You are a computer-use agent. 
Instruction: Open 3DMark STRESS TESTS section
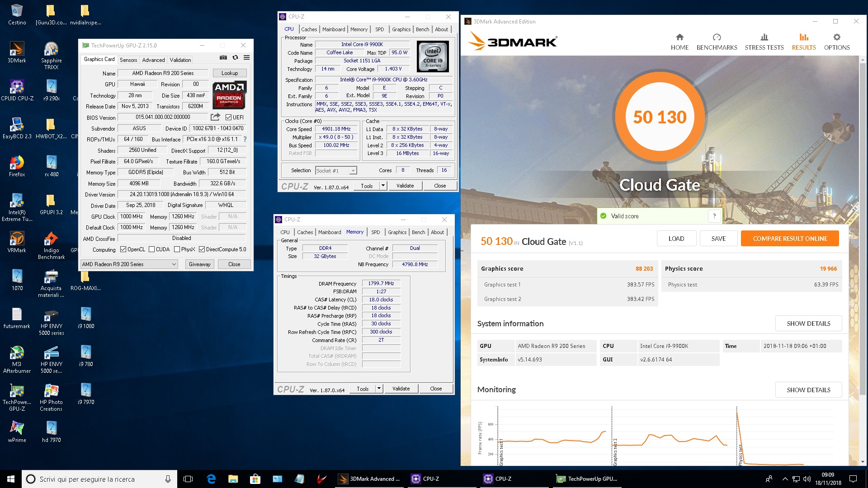tap(764, 42)
